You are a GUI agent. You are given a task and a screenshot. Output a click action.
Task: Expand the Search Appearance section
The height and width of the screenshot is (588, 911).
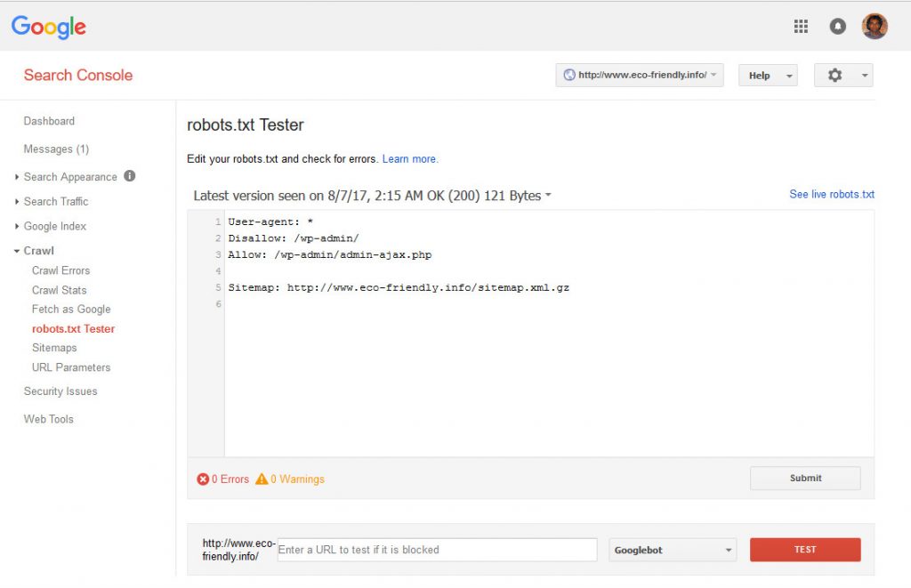(x=17, y=177)
